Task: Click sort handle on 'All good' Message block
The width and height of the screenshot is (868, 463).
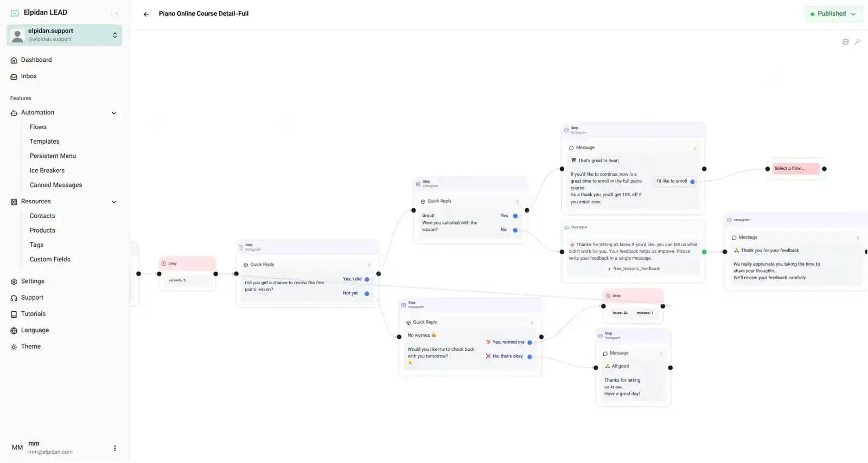Action: tap(661, 353)
